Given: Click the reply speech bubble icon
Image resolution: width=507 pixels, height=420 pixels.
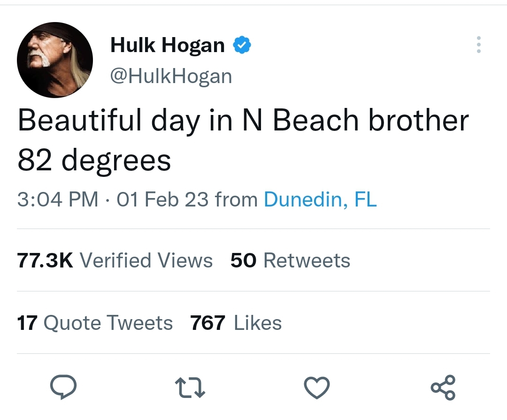Looking at the screenshot, I should click(x=63, y=387).
